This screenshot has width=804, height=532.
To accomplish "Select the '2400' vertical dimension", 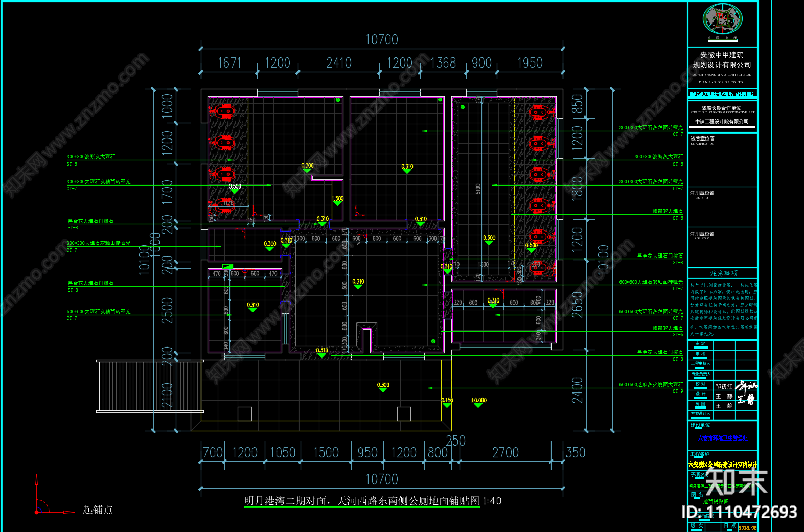I will (577, 390).
